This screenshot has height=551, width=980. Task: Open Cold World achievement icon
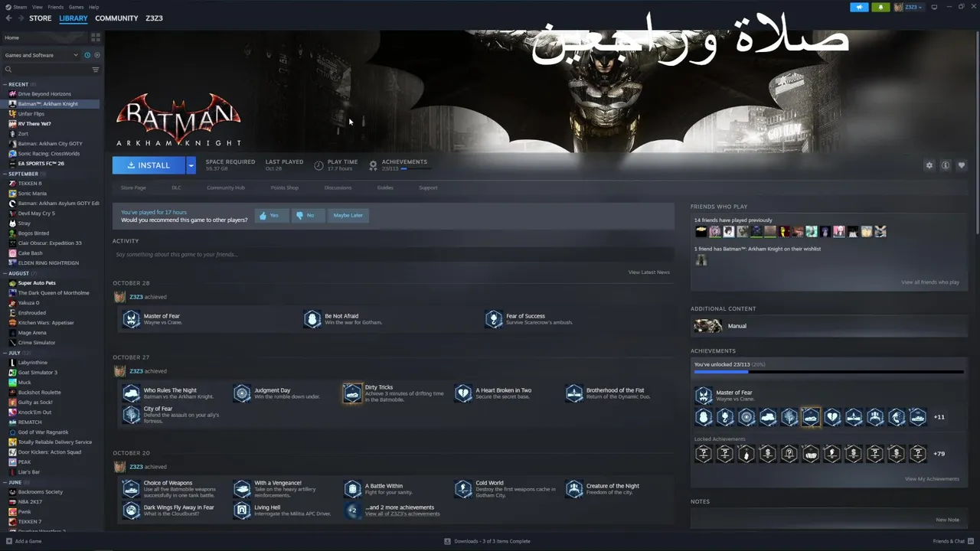[463, 489]
